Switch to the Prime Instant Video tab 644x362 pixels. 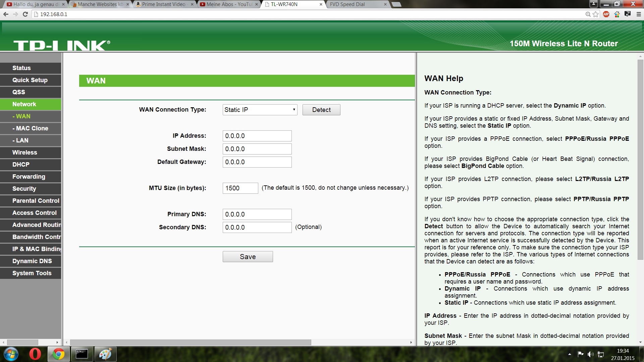tap(163, 4)
